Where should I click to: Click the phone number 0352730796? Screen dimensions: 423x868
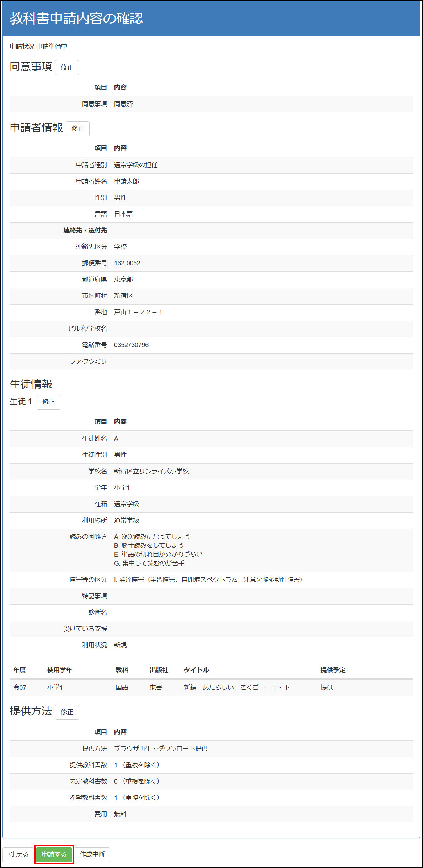131,345
